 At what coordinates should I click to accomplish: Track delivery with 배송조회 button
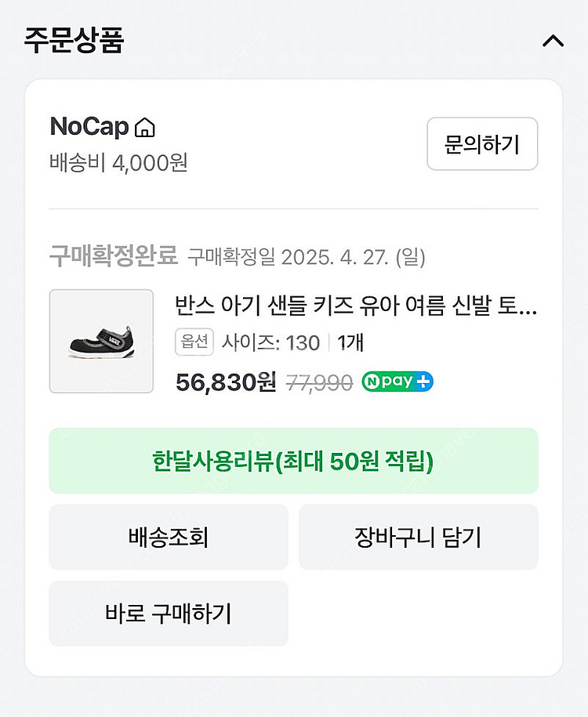[x=169, y=537]
